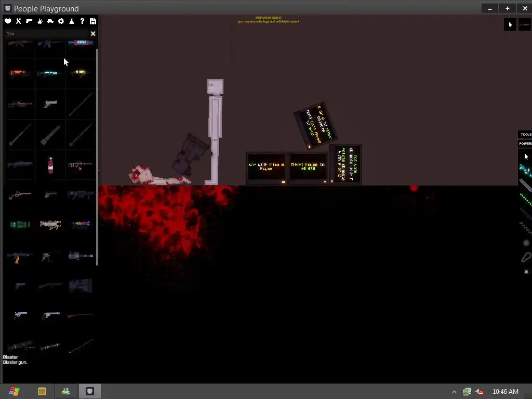This screenshot has height=399, width=532.
Task: Click the tilted sign on top of the stack
Action: [x=315, y=126]
